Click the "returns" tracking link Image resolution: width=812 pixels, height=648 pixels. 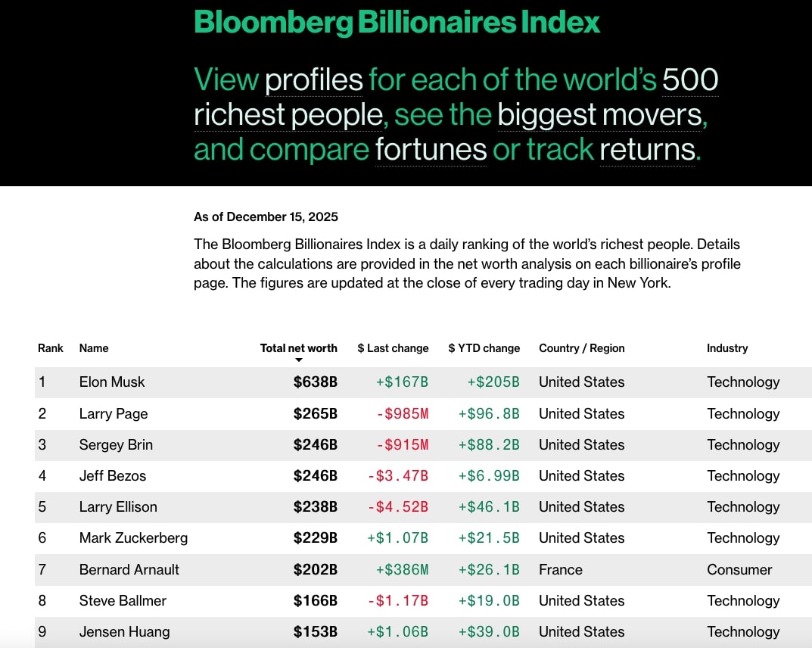pos(647,149)
